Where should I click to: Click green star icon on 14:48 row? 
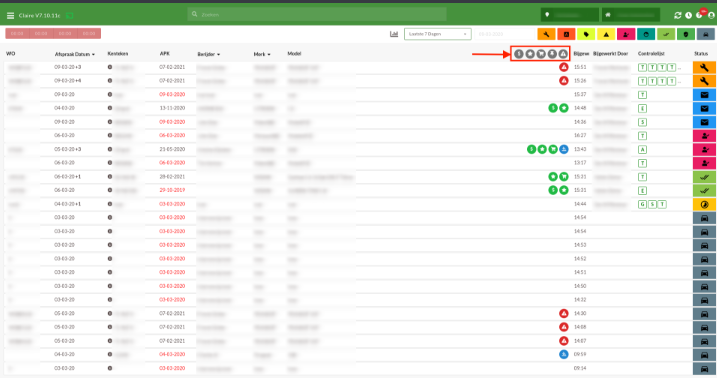coord(564,108)
